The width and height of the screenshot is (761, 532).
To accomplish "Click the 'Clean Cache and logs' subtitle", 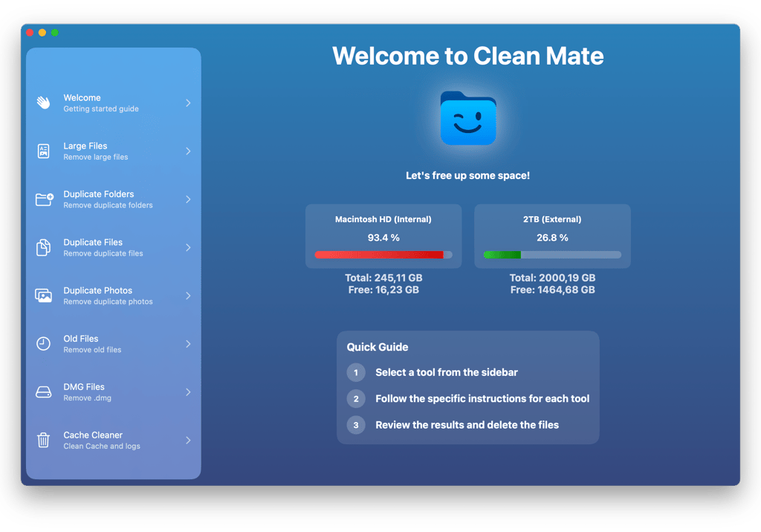I will click(x=101, y=446).
